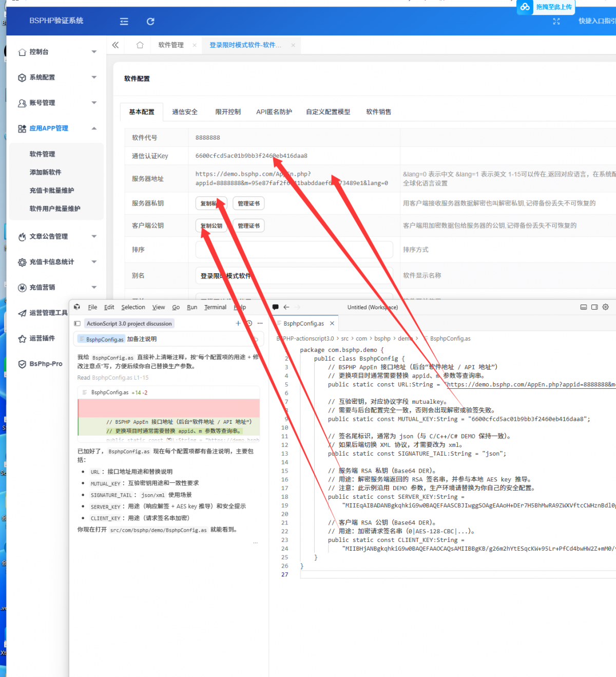Click the back arrow in editor titlebar
This screenshot has height=677, width=616.
[x=286, y=307]
